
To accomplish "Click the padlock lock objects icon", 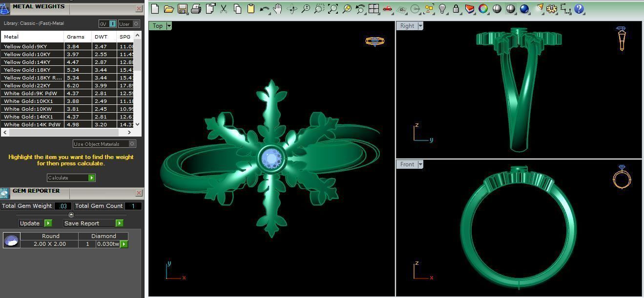I will (456, 9).
